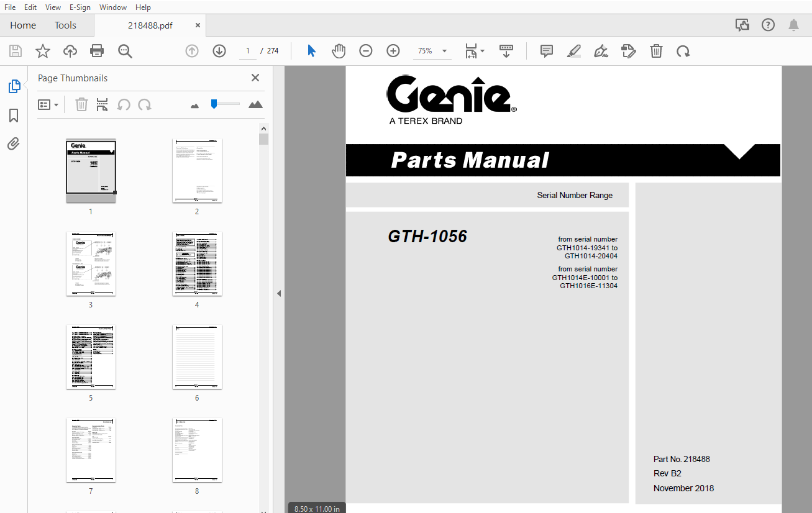812x513 pixels.
Task: Select page 1 thumbnail
Action: click(x=91, y=171)
